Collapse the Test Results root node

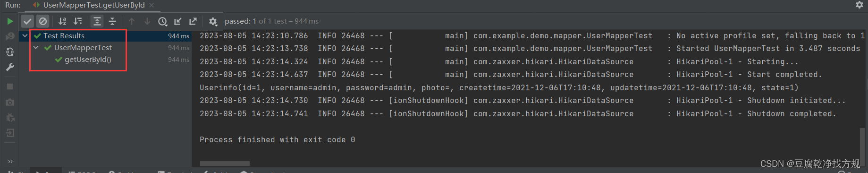[25, 35]
